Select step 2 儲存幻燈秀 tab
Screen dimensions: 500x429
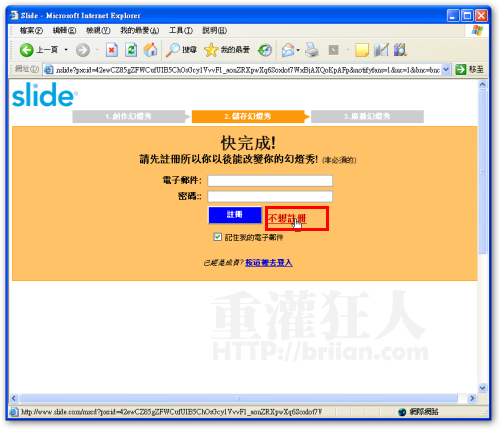tap(248, 116)
